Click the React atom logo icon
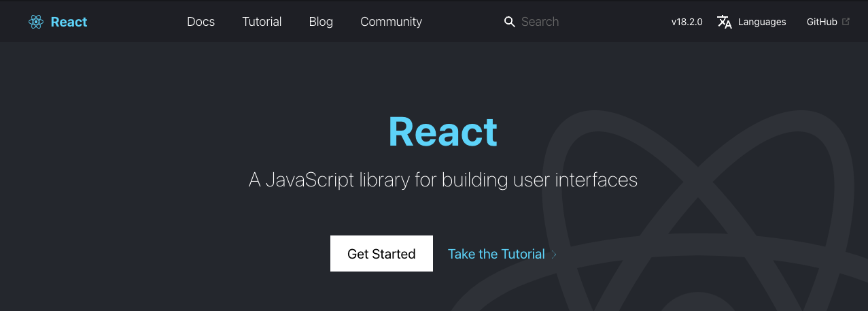This screenshot has height=311, width=868. pos(36,22)
